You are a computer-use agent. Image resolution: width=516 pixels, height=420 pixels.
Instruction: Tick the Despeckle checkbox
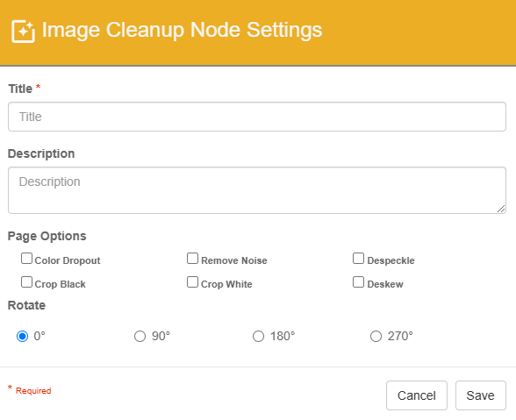pyautogui.click(x=358, y=259)
